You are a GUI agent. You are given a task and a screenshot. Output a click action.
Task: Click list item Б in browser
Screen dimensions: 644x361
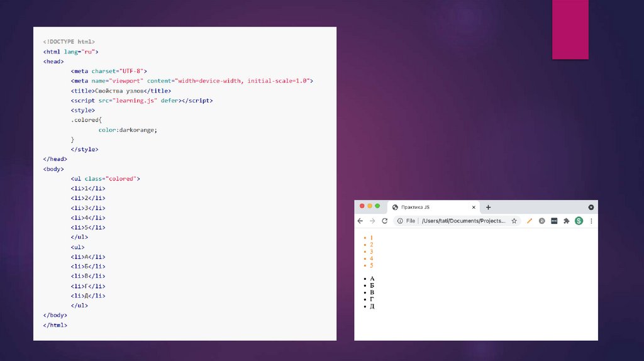pos(372,286)
